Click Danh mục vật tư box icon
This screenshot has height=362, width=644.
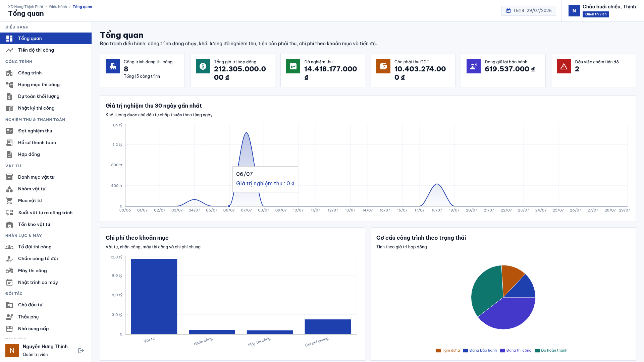(x=9, y=177)
